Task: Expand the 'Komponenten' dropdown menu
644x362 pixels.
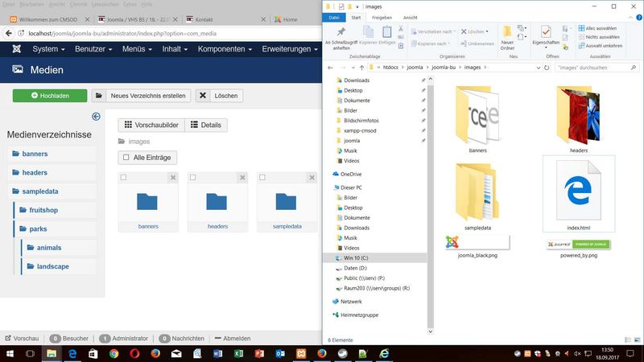Action: pyautogui.click(x=225, y=49)
